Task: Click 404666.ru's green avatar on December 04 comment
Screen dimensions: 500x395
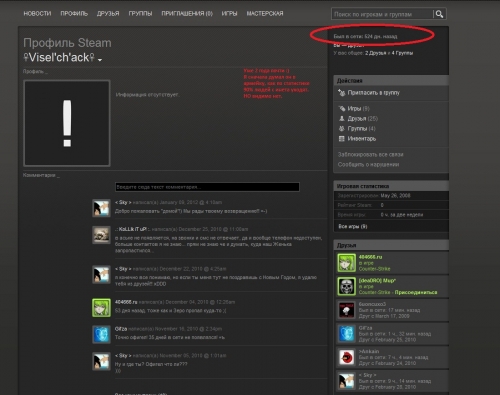Action: tap(101, 308)
